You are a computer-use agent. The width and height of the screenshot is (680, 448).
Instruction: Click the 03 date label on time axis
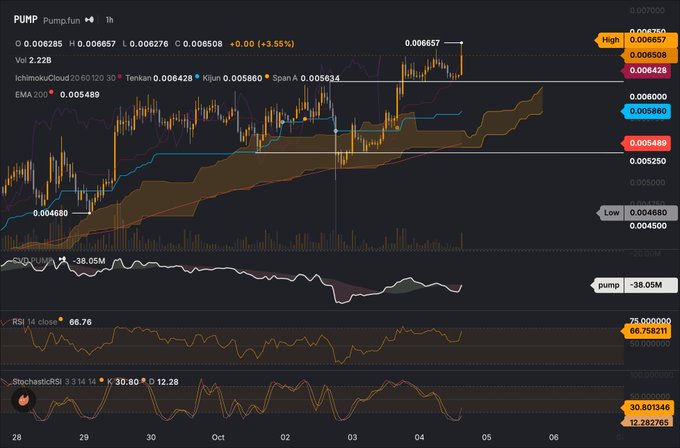pyautogui.click(x=352, y=437)
